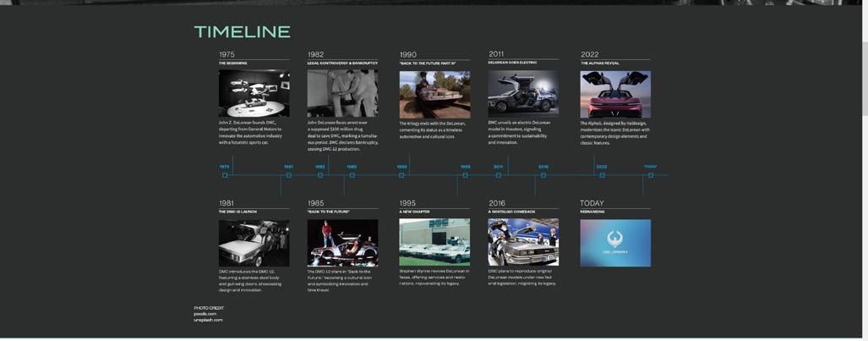Select the 1981 square marker on the timeline axis
This screenshot has width=868, height=341.
pyautogui.click(x=288, y=175)
